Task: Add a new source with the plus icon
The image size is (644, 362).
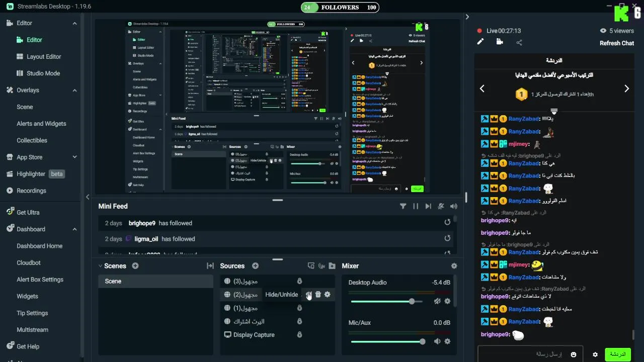Action: point(255,266)
